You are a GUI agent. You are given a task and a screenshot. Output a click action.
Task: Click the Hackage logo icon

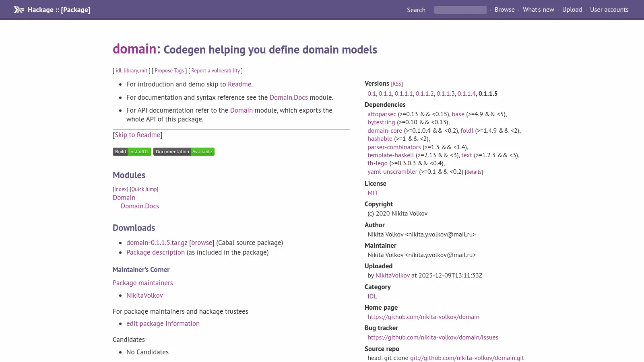19,10
